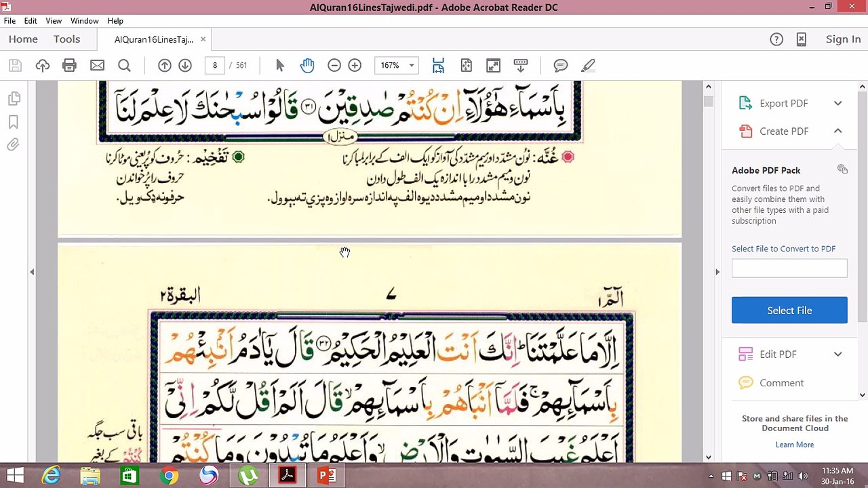Select the Highlight text pen tool

pos(588,65)
